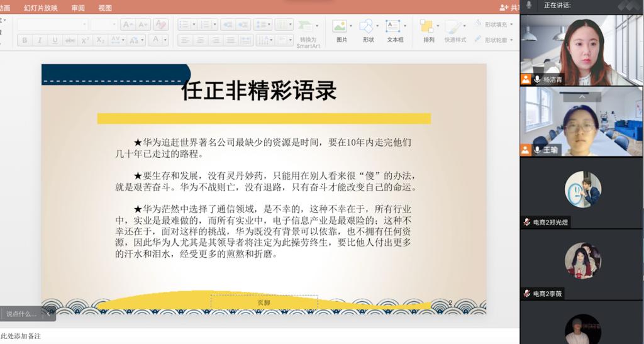Image resolution: width=644 pixels, height=344 pixels.
Task: Apply bulleted list icon
Action: click(x=184, y=25)
